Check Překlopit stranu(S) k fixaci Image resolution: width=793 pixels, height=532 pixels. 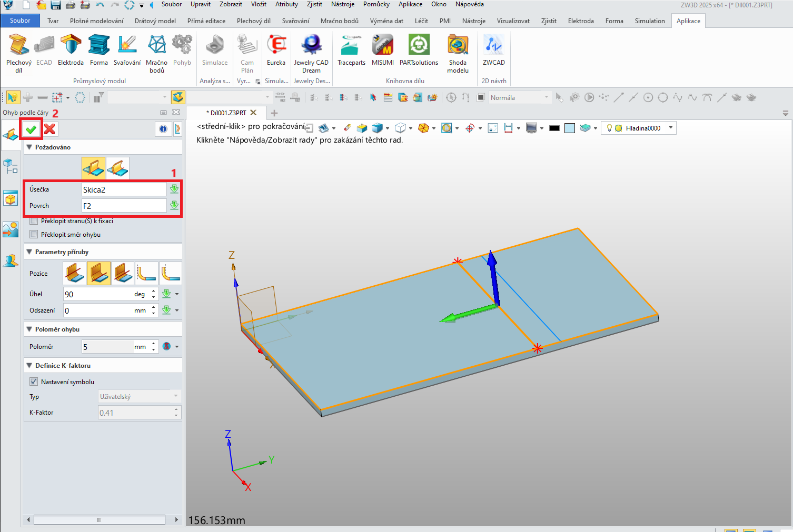point(34,221)
